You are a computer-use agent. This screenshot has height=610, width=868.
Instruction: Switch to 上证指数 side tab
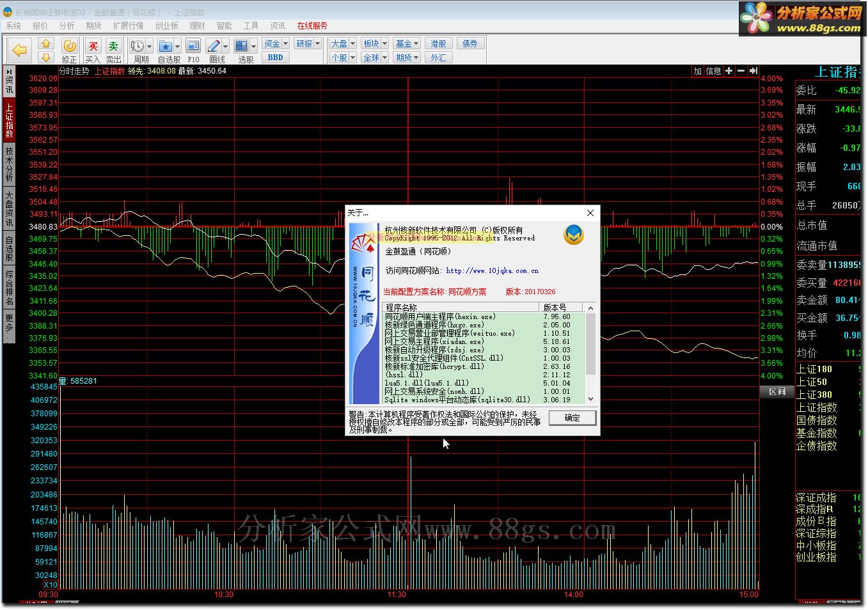[x=9, y=121]
